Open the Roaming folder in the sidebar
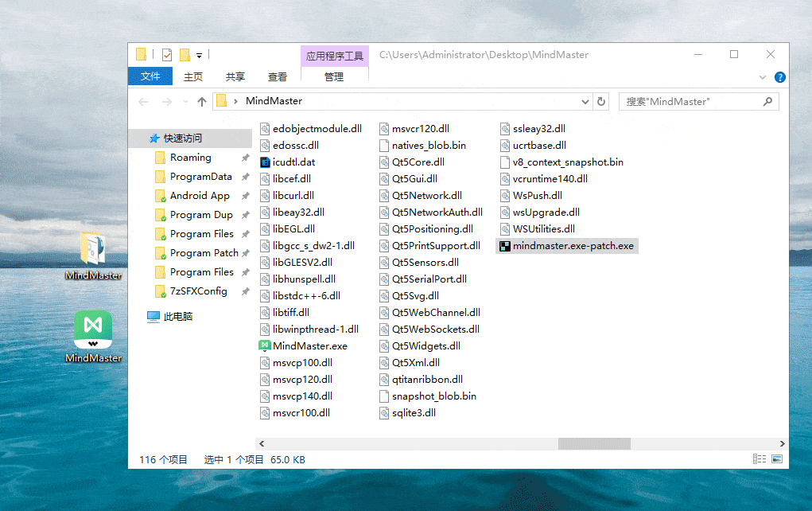The height and width of the screenshot is (511, 812). pyautogui.click(x=189, y=157)
